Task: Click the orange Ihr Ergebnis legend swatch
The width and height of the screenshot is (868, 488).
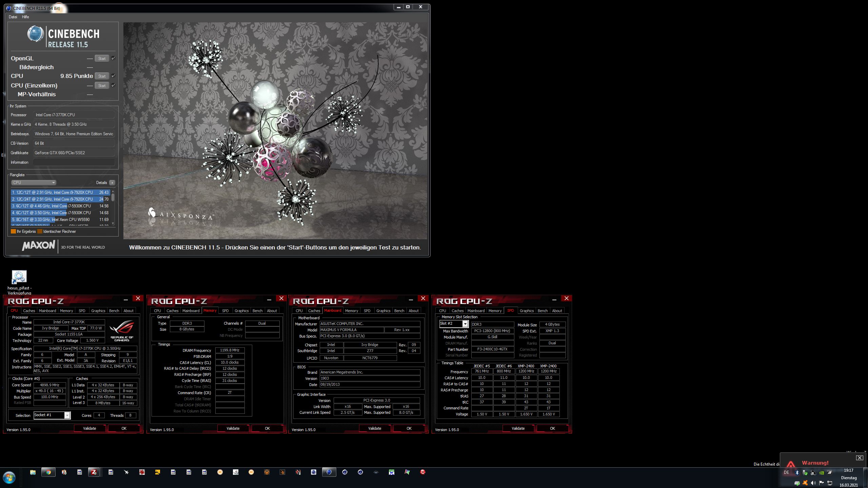Action: click(x=14, y=231)
